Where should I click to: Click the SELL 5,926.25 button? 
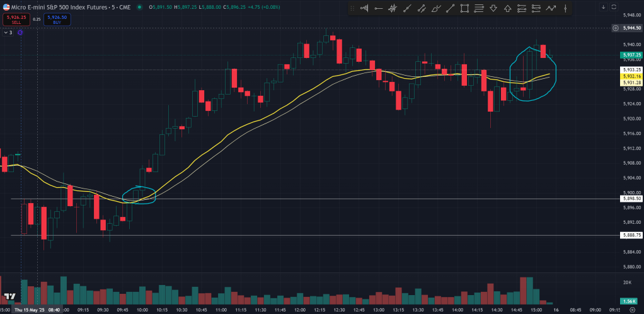[16, 19]
